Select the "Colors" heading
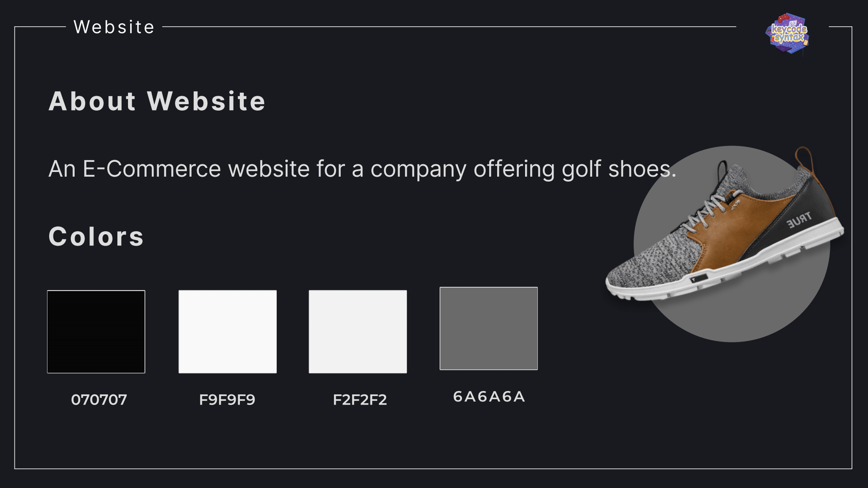 (96, 236)
